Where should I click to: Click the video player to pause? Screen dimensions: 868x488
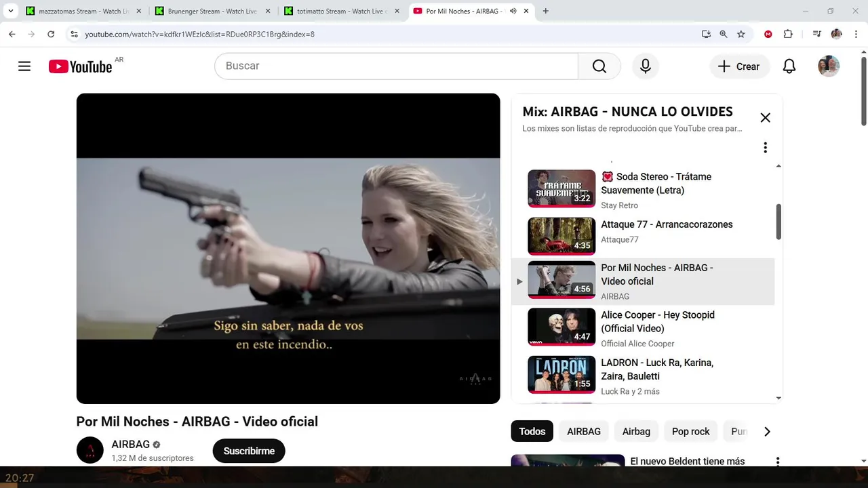(288, 248)
